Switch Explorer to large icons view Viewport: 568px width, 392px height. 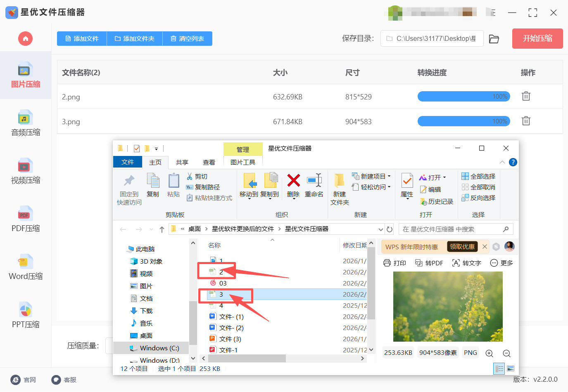tap(511, 369)
